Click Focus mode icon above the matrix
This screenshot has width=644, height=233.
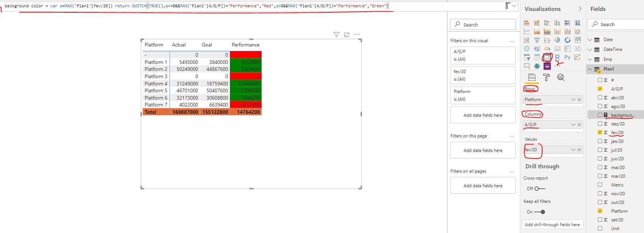pos(347,35)
